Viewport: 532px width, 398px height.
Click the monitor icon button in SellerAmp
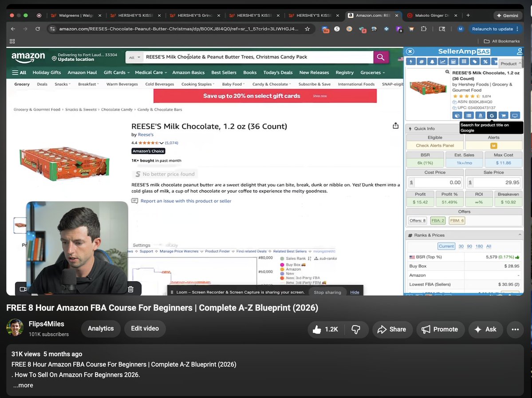tap(515, 115)
